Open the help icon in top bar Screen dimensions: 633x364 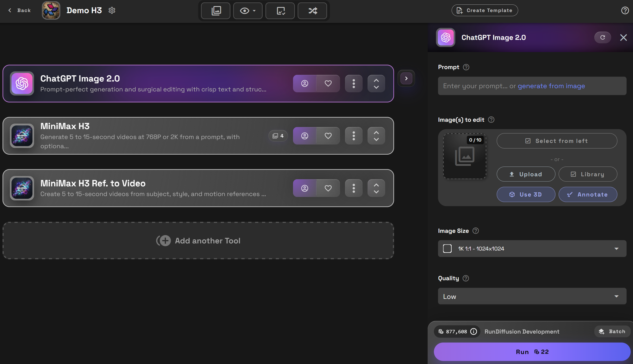pos(625,10)
